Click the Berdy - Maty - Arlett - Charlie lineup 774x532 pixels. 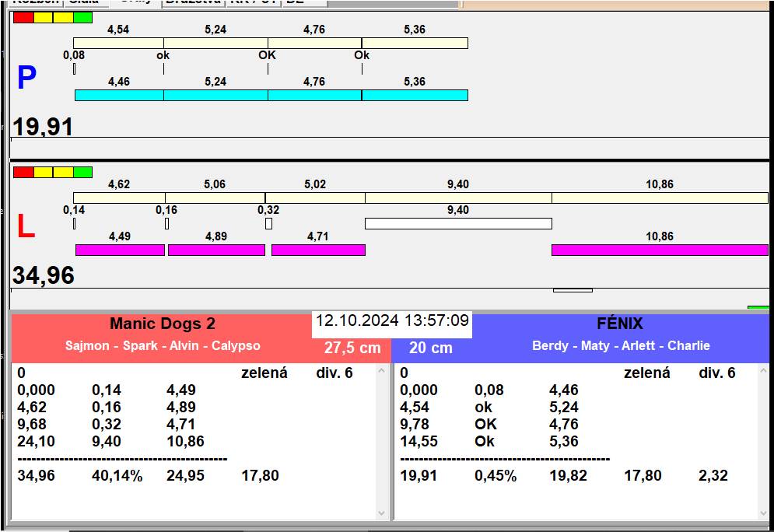[x=621, y=345]
